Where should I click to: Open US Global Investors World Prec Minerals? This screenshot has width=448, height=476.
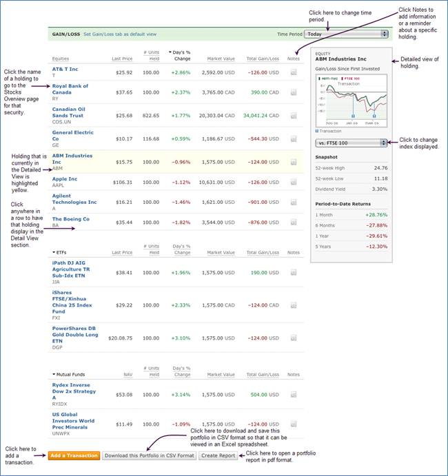point(73,421)
